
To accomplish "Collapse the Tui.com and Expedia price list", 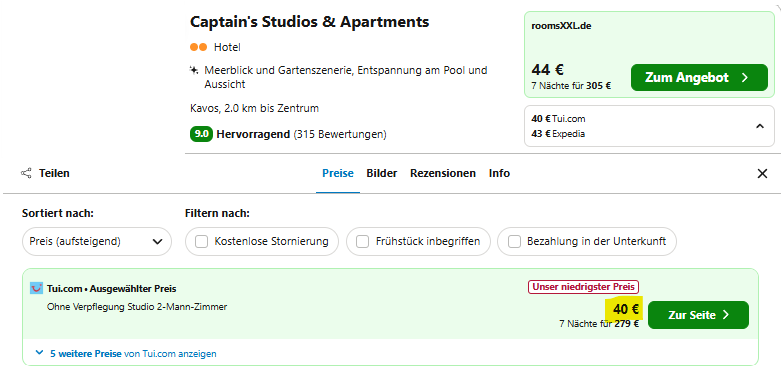I will pyautogui.click(x=760, y=126).
